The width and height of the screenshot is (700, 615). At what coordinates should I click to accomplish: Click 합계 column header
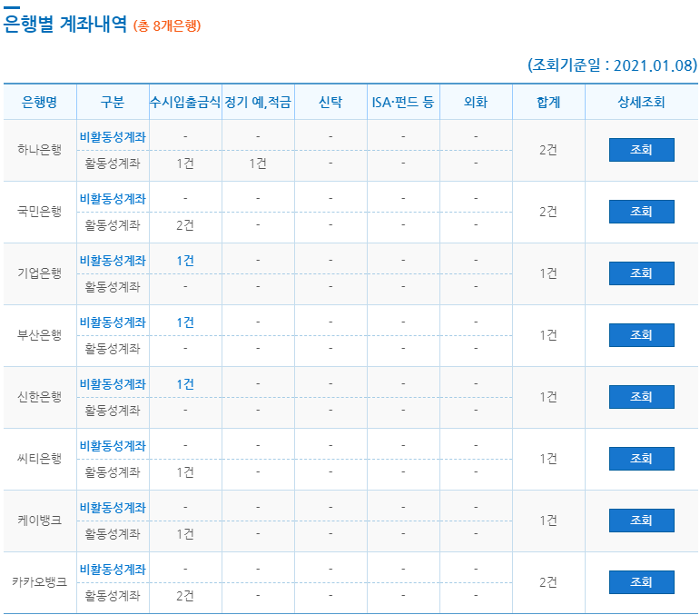[x=548, y=103]
